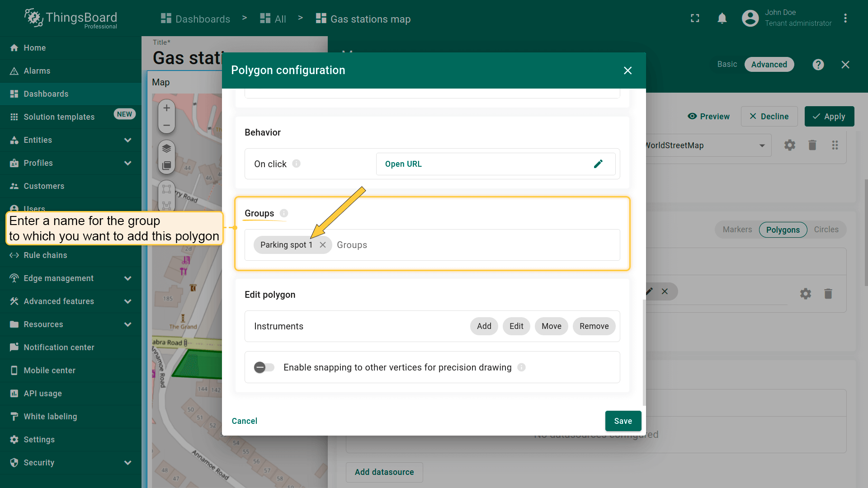Click the map layers icon
Image resolution: width=868 pixels, height=488 pixels.
[166, 149]
